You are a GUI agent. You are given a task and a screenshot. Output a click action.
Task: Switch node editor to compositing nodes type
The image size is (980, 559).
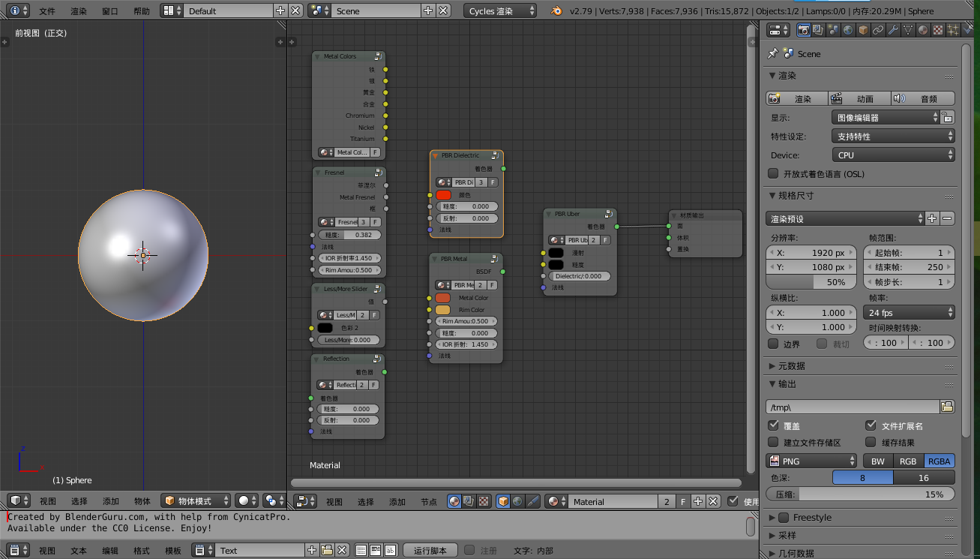469,501
